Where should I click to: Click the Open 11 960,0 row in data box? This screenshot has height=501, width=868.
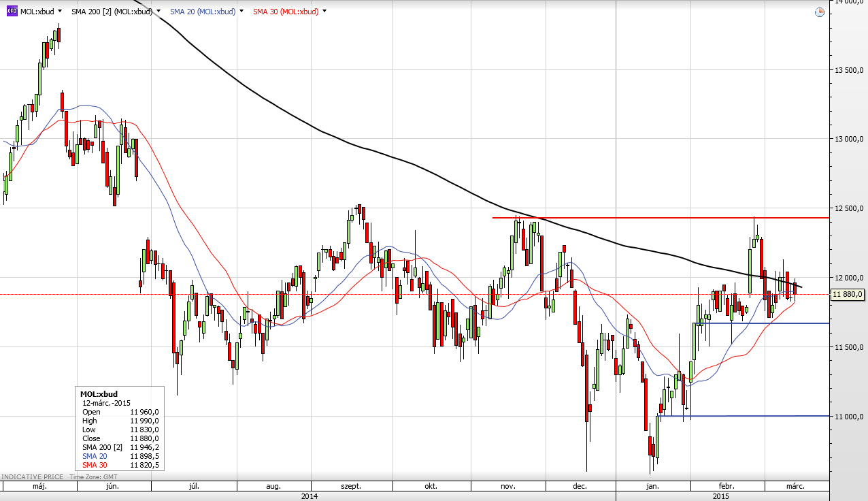click(120, 412)
